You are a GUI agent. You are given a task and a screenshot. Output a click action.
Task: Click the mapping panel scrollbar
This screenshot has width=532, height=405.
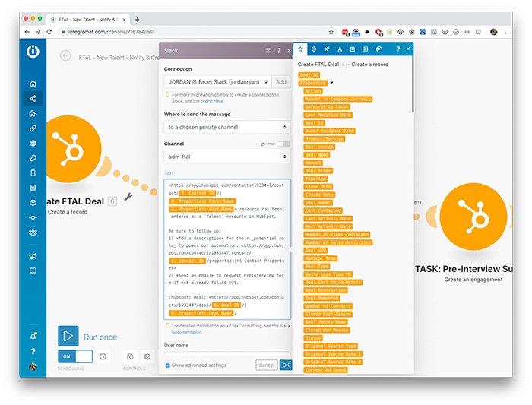click(413, 85)
